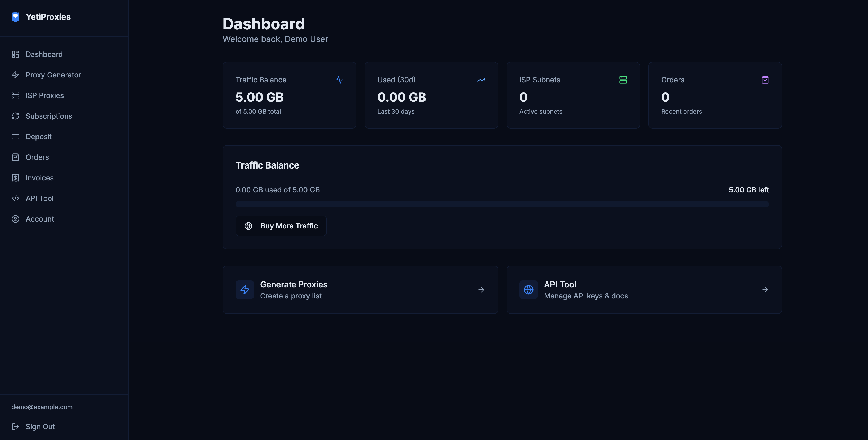Click the Traffic Balance section heading
Screen dimensions: 868x440
[267, 165]
